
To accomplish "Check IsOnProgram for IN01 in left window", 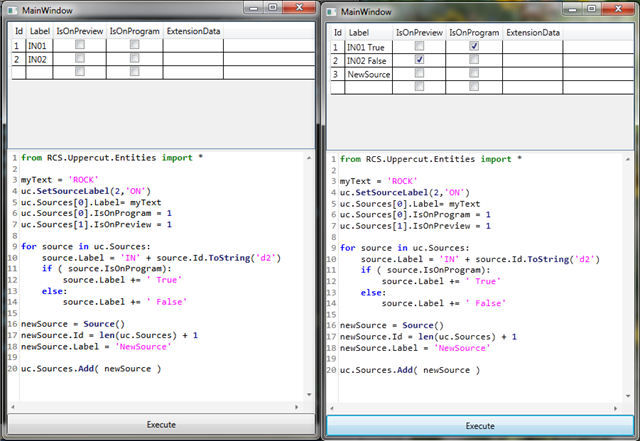I will click(x=134, y=45).
